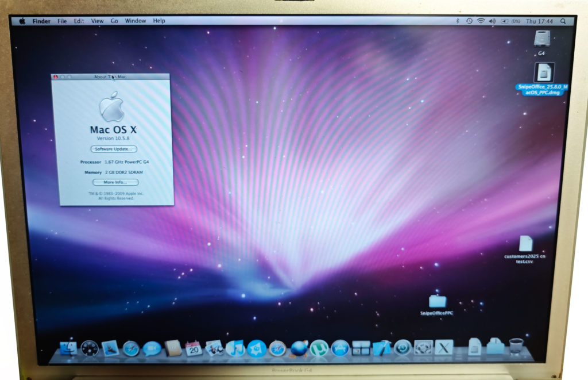Open the Apple menu
Screen dimensions: 588x380
point(22,21)
